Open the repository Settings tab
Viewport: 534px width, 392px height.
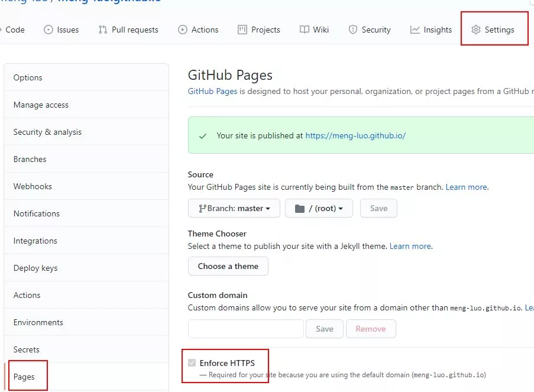pos(493,30)
